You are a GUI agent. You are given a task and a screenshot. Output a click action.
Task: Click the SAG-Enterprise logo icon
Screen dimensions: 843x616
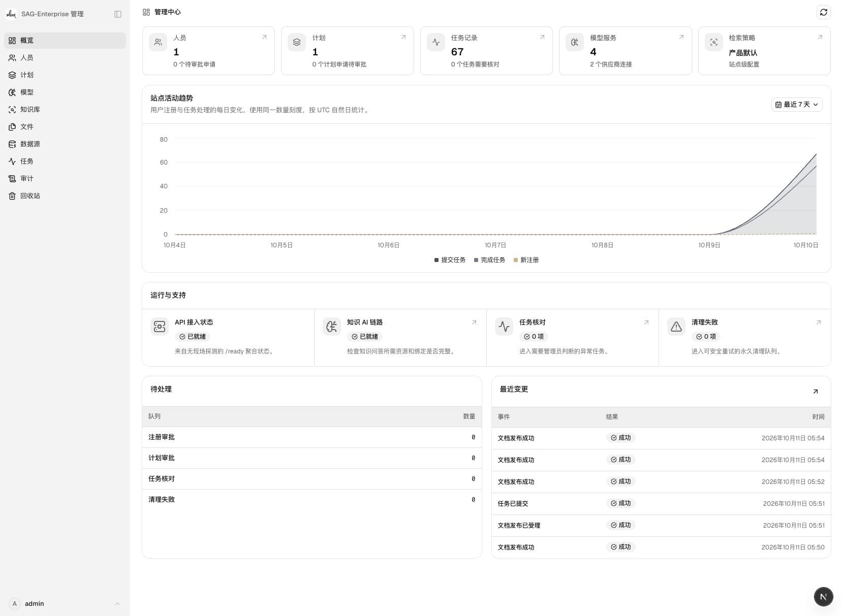click(x=11, y=14)
